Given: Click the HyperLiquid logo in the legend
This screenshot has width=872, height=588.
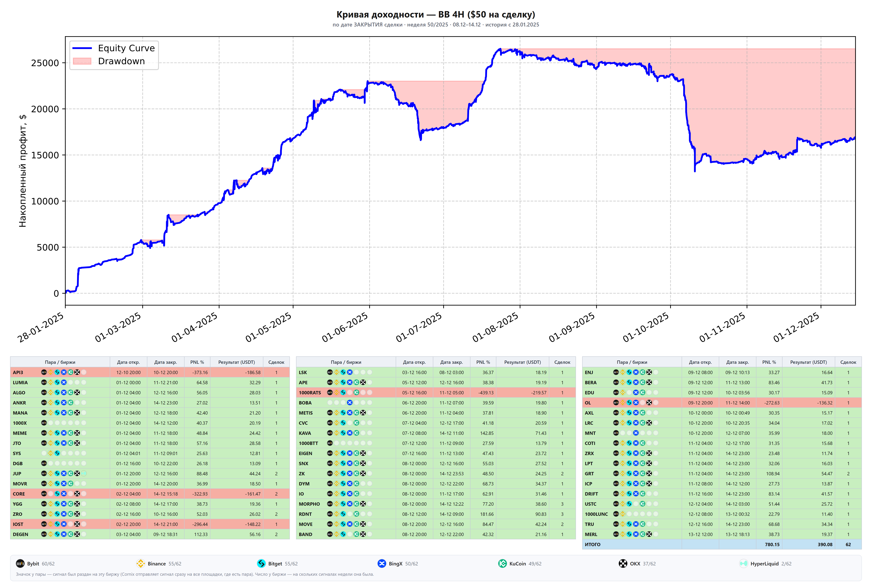Looking at the screenshot, I should [x=743, y=563].
